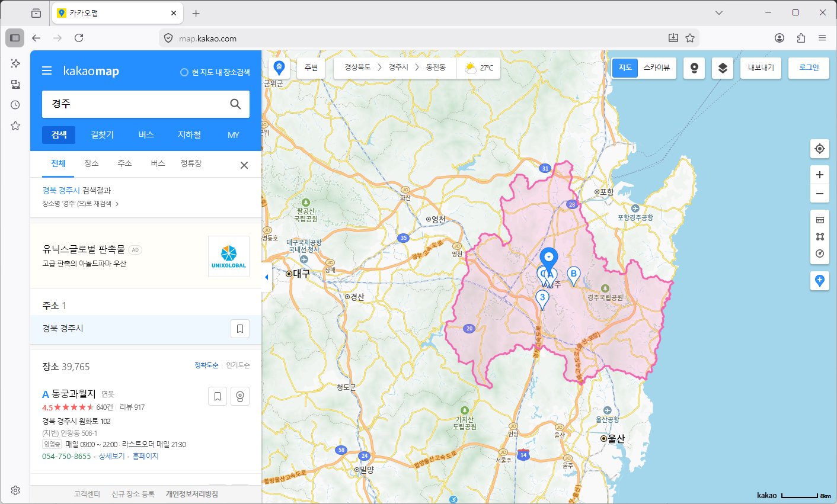The height and width of the screenshot is (504, 837).
Task: Click the add place pin button
Action: 820,281
